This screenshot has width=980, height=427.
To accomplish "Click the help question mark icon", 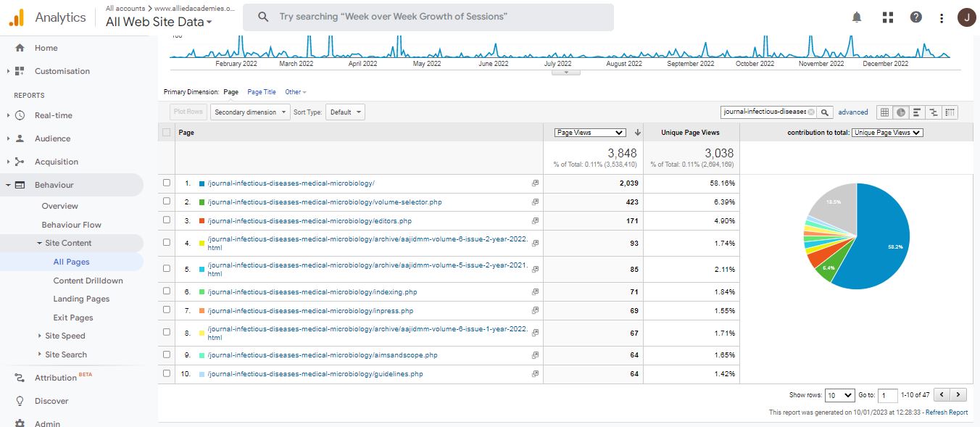I will 916,17.
